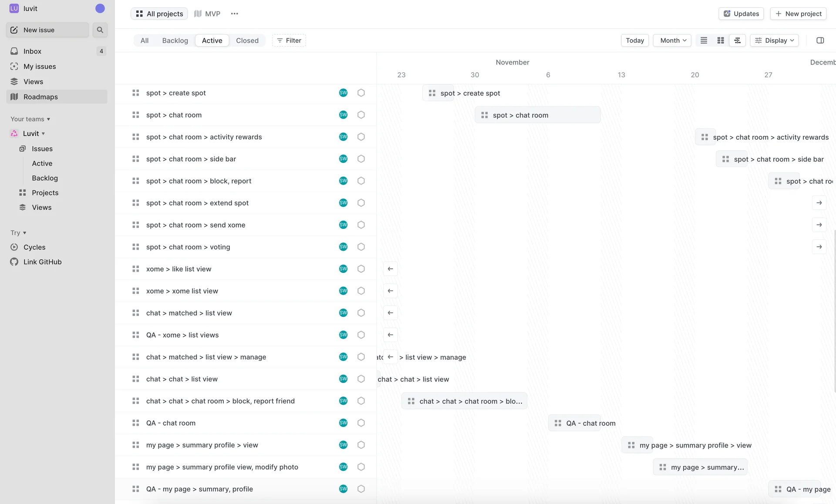The image size is (836, 504).
Task: Collapse the Your teams section
Action: pyautogui.click(x=30, y=119)
